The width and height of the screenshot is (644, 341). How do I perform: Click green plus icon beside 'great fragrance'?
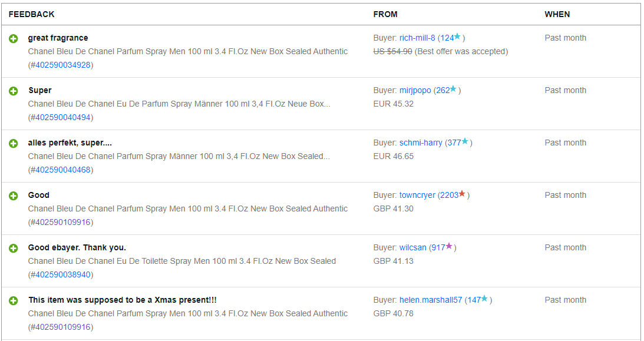pyautogui.click(x=14, y=39)
